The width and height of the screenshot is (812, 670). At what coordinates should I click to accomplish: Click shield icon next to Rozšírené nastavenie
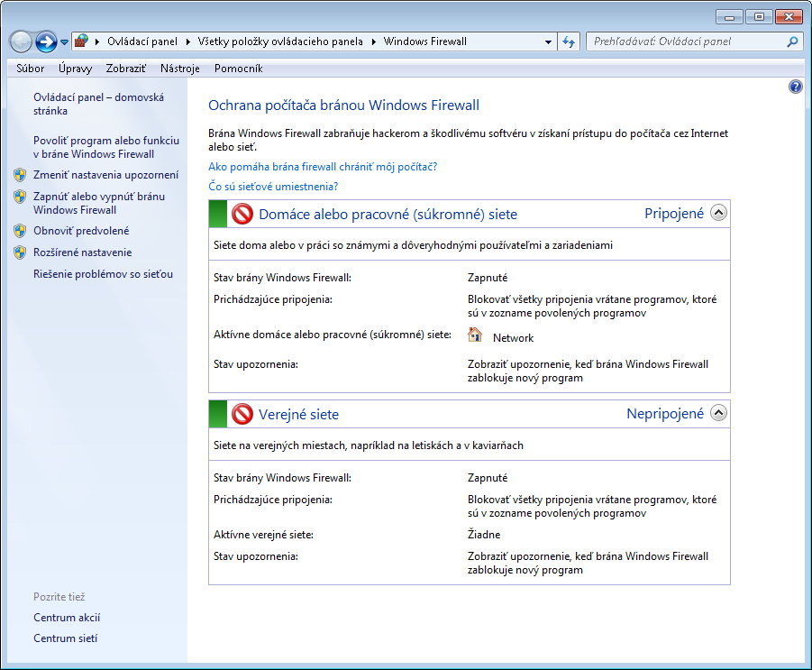click(20, 252)
